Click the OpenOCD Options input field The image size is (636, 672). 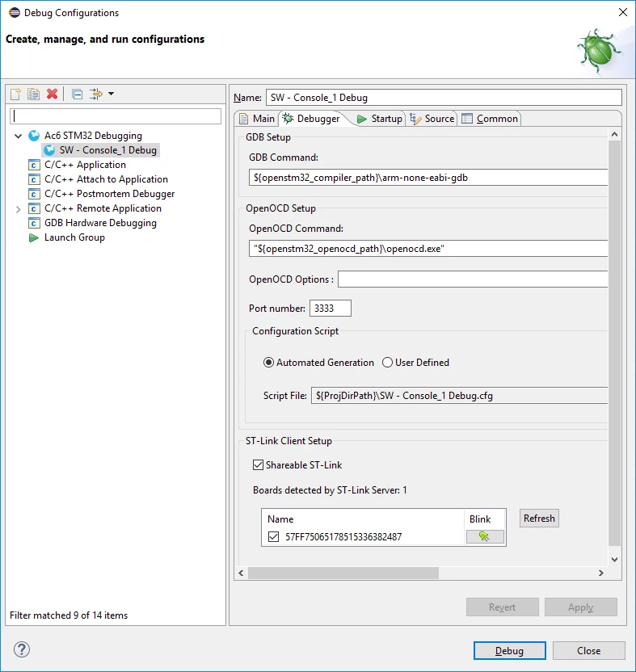[x=473, y=279]
